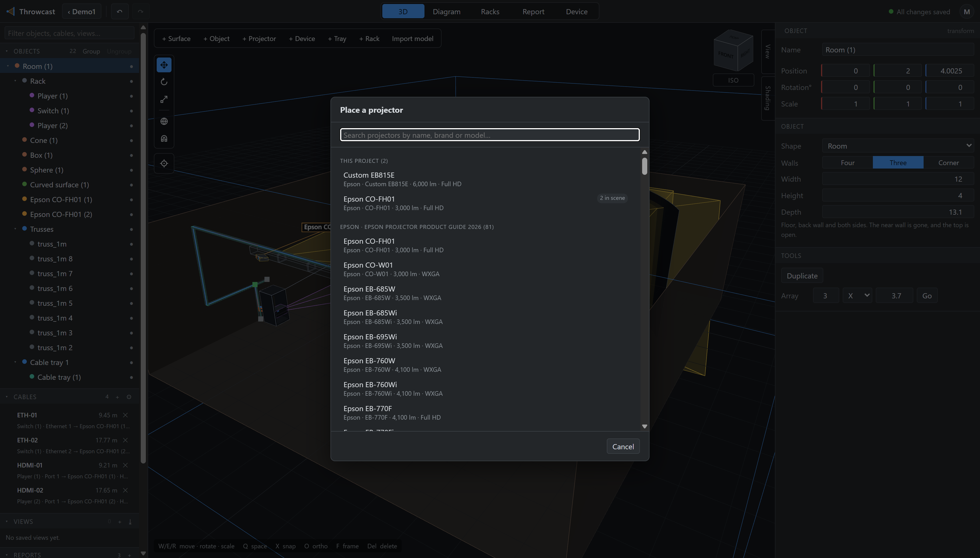Delete the ETH-01 cable

point(125,415)
